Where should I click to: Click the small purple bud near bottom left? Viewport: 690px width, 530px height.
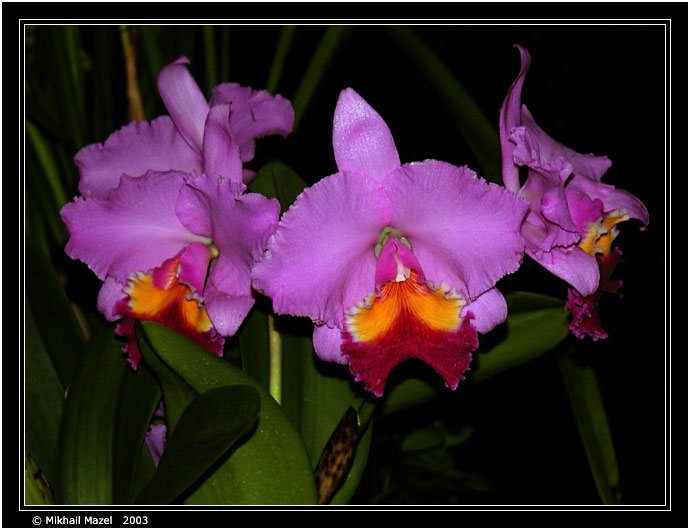(156, 438)
